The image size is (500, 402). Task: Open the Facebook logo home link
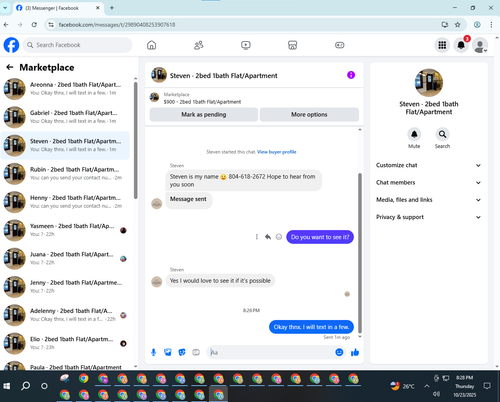coord(11,45)
